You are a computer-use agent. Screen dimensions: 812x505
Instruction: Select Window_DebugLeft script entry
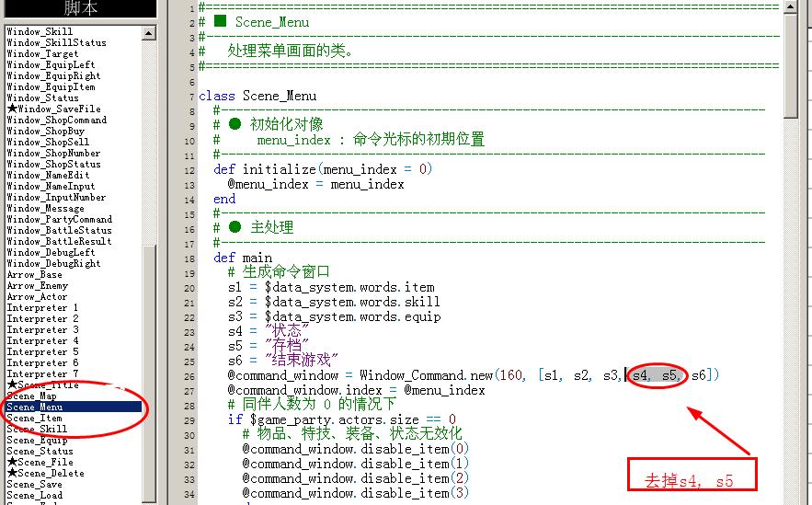[51, 253]
